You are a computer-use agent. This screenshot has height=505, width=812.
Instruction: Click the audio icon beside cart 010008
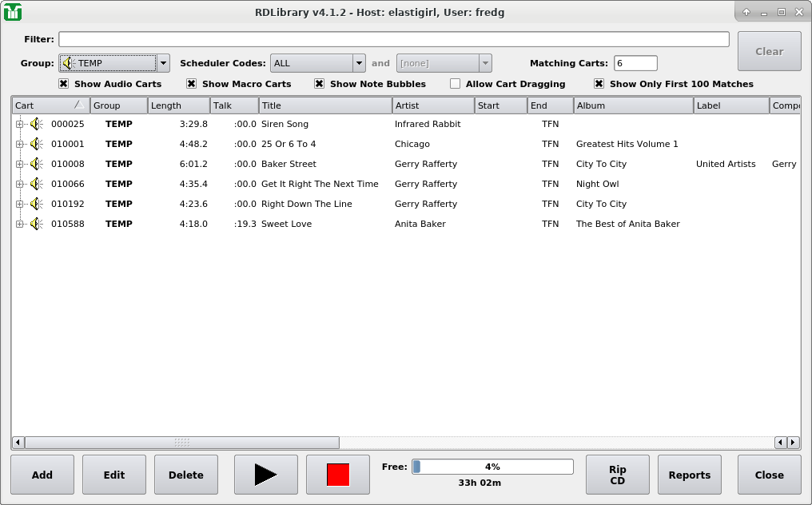coord(36,164)
